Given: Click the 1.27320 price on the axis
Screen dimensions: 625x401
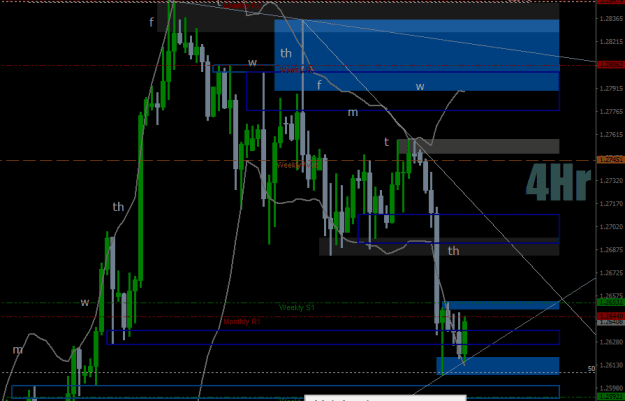Looking at the screenshot, I should point(611,181).
